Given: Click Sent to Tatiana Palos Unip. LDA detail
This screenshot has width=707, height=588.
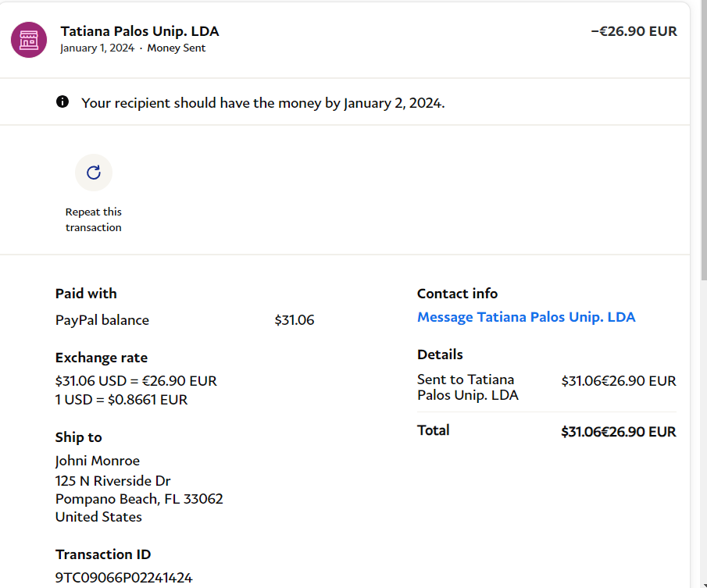Looking at the screenshot, I should (467, 387).
